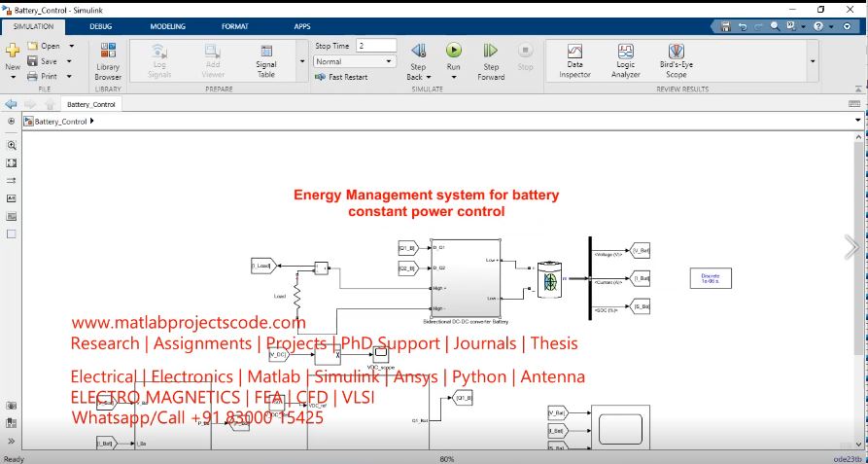Click the Run simulation button

coord(453,52)
